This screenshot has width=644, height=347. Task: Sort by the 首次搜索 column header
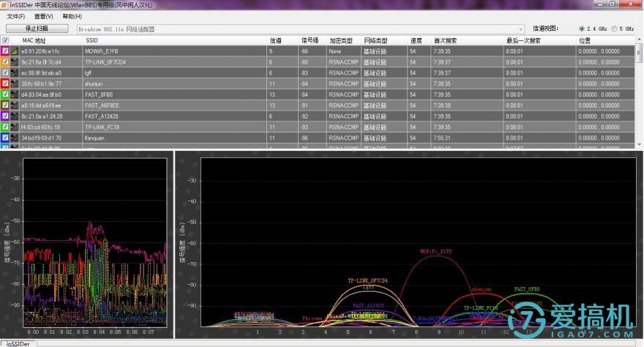pyautogui.click(x=446, y=41)
